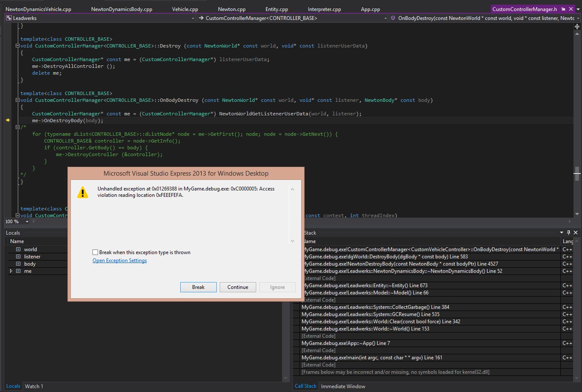Click the editor scrollbar down arrow
This screenshot has width=582, height=392.
click(x=577, y=215)
